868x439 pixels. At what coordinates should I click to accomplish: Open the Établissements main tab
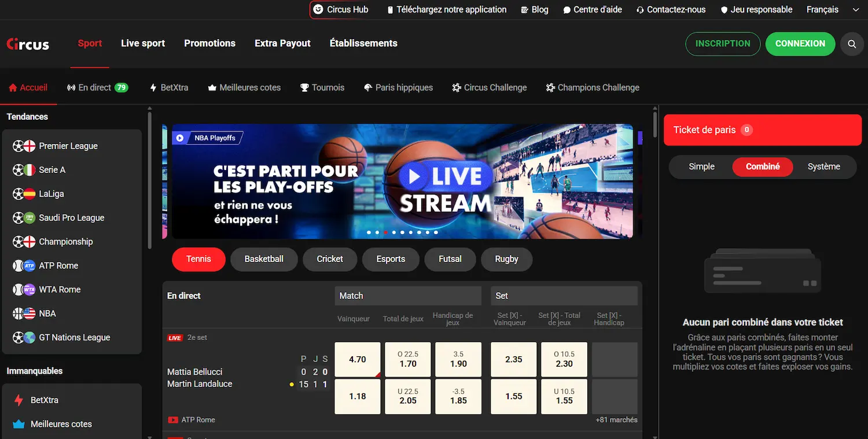coord(363,43)
